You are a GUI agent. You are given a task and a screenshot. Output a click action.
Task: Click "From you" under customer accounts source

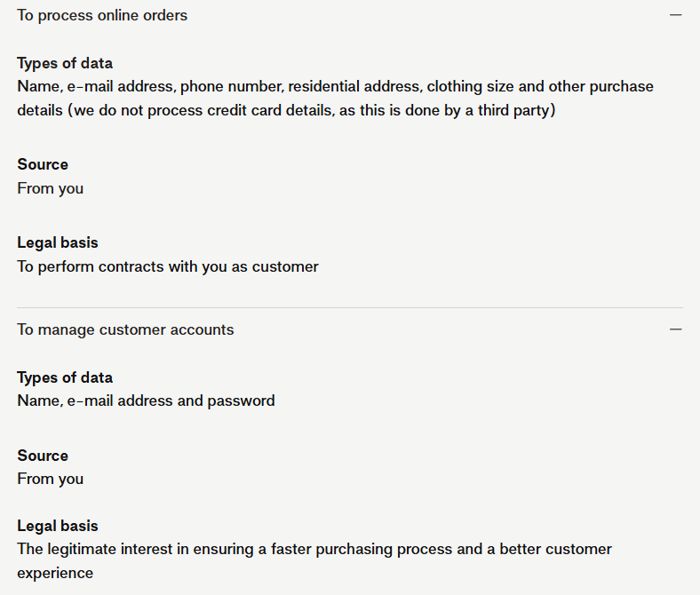51,479
